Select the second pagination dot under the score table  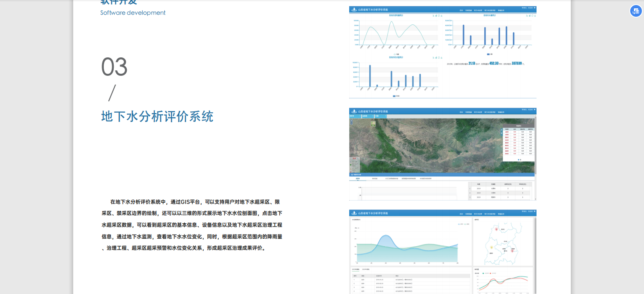click(520, 160)
